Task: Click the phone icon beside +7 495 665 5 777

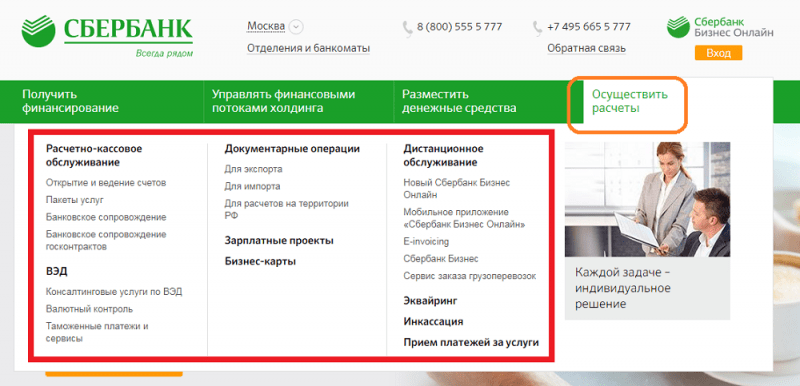Action: pos(537,29)
